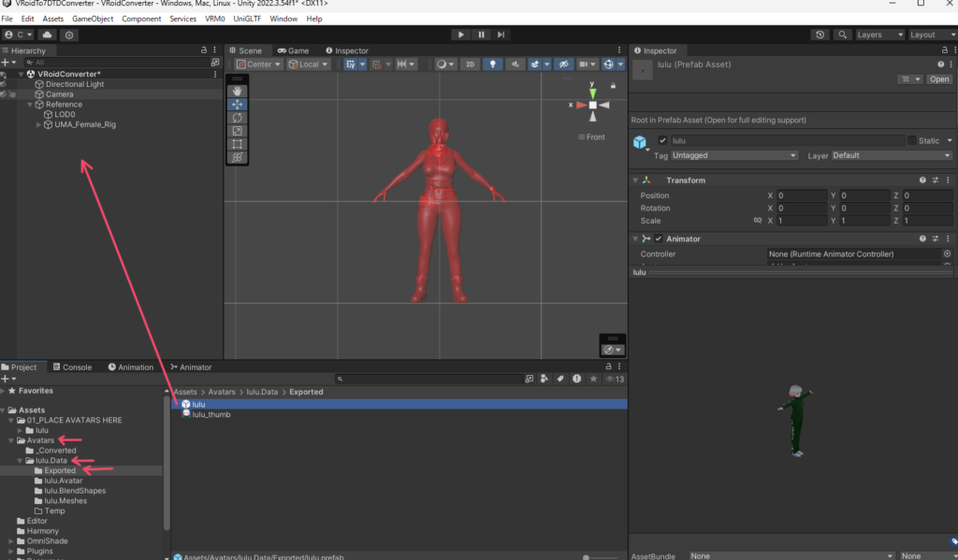Toggle 2D view mode in Scene
Screen dimensions: 958x560
(x=471, y=65)
